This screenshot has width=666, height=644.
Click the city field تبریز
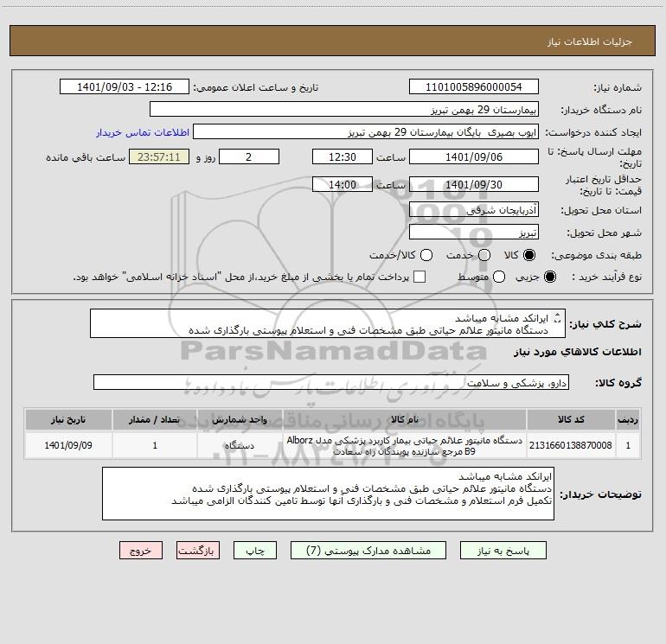point(474,233)
